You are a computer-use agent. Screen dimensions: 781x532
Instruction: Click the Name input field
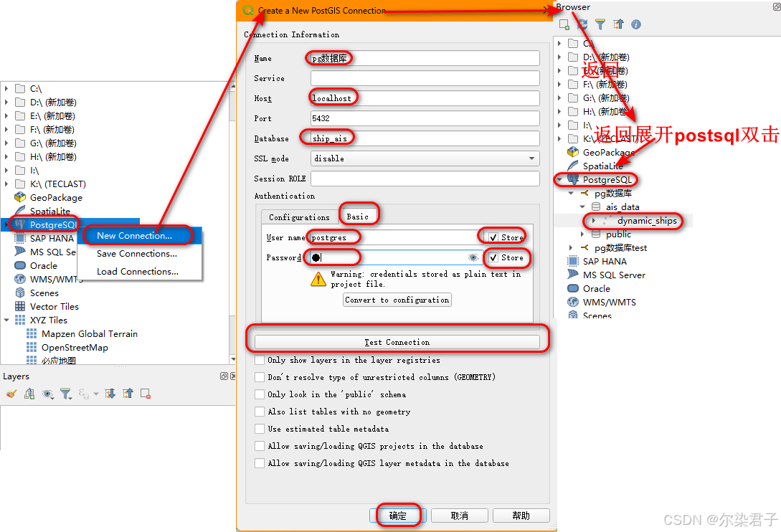[x=425, y=58]
